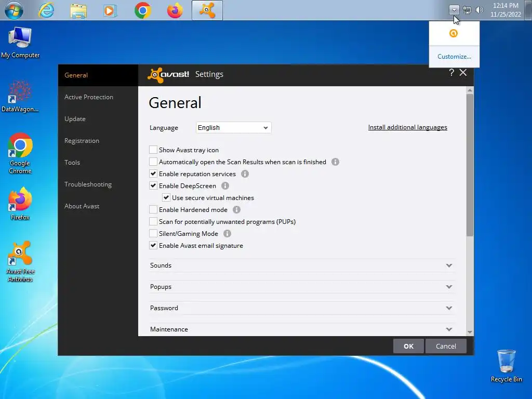Click Install additional languages link
Viewport: 532px width, 399px height.
(407, 127)
